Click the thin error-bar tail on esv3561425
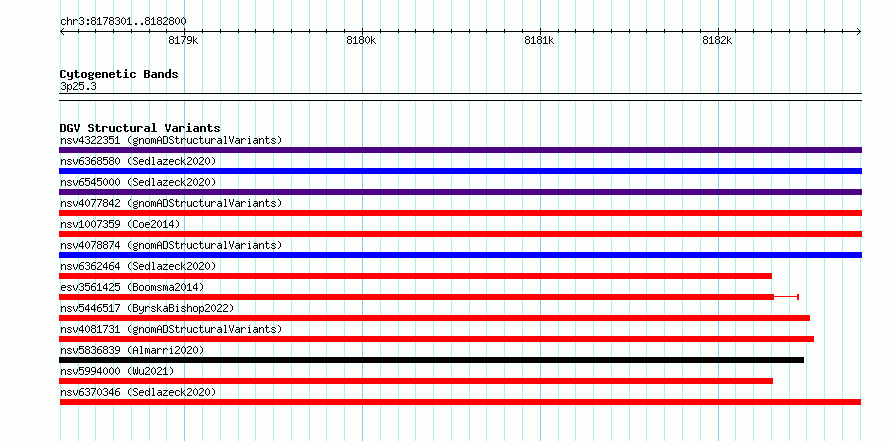The height and width of the screenshot is (441, 890). tap(786, 297)
